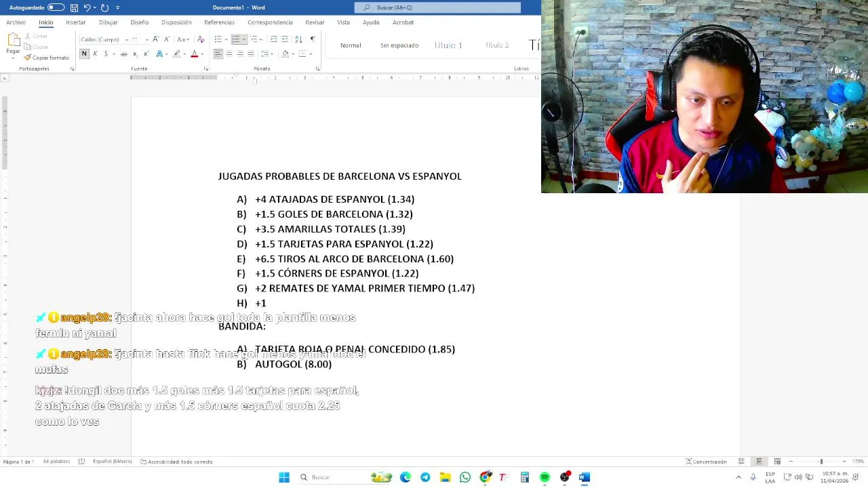
Task: Toggle bold N formatting
Action: (x=84, y=54)
